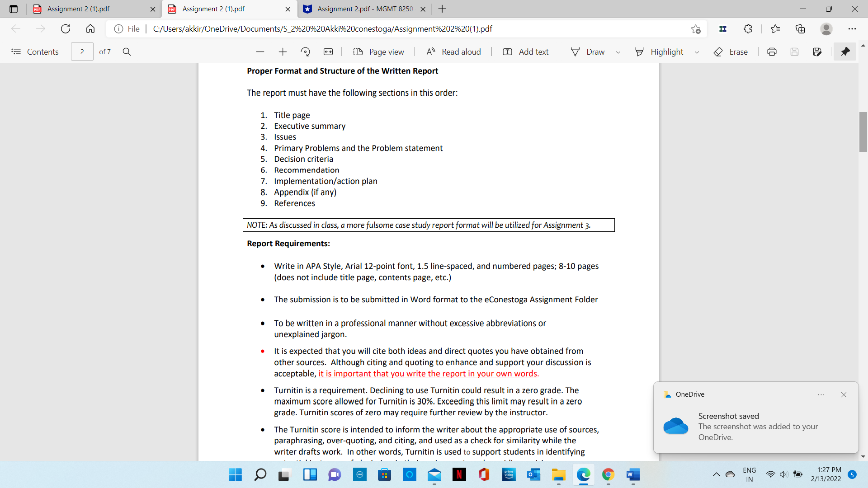Select the Add text tool
Screen dimensions: 868x488
coord(525,52)
